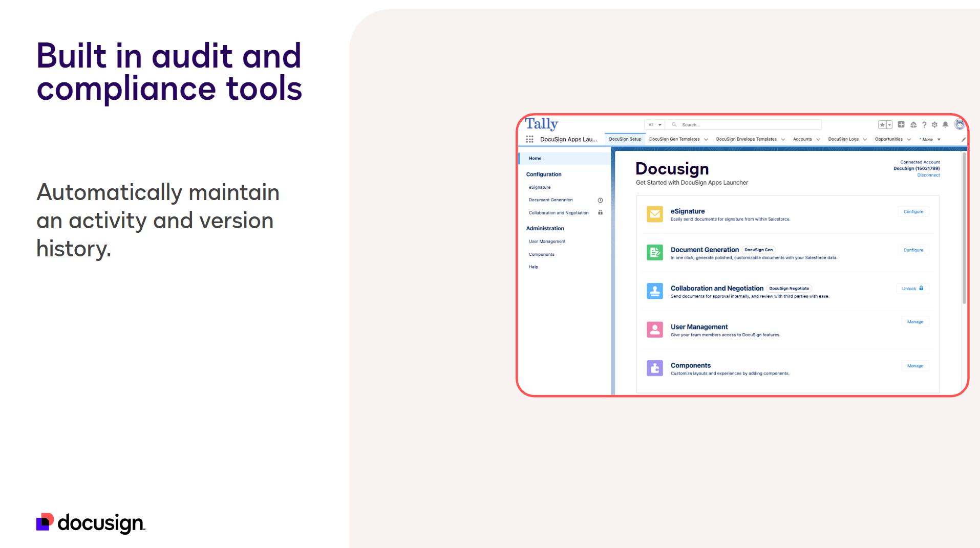The image size is (980, 548).
Task: Open the notifications bell icon
Action: coord(945,125)
